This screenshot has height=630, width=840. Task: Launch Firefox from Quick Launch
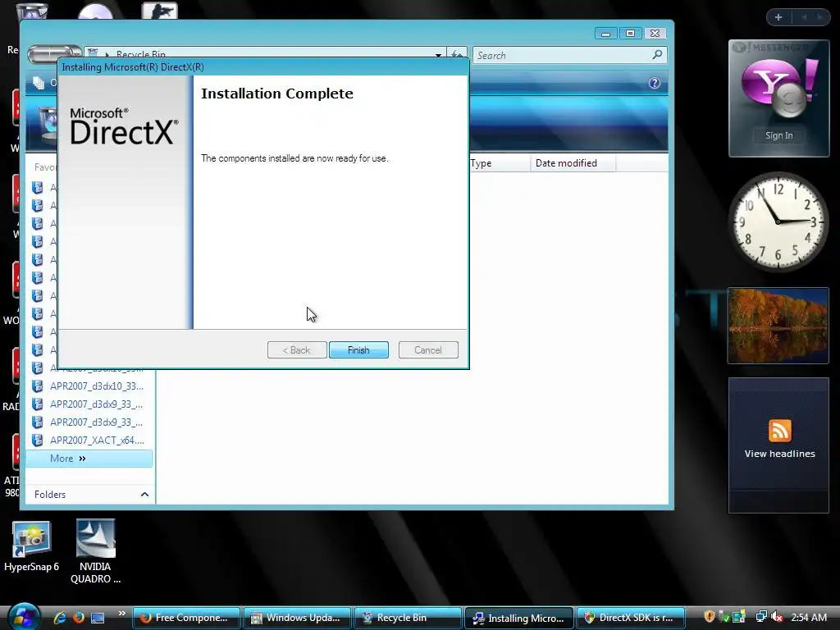tap(79, 618)
